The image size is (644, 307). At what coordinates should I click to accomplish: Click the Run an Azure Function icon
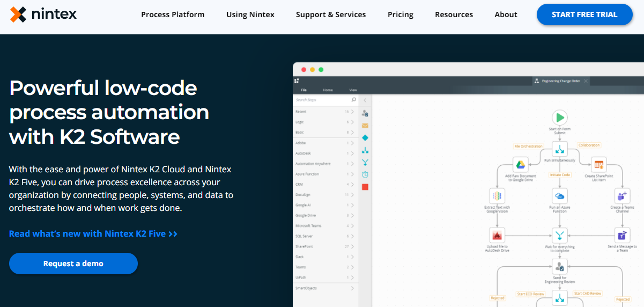pos(560,195)
